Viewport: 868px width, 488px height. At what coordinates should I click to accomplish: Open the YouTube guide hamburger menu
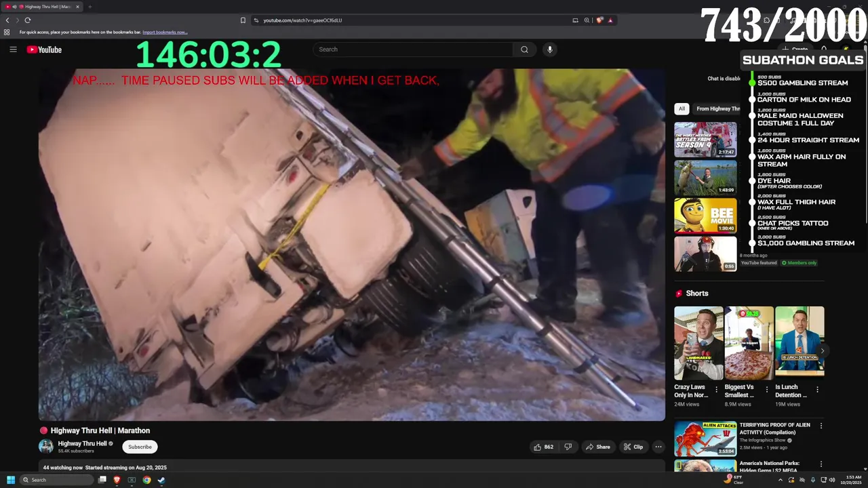[13, 49]
